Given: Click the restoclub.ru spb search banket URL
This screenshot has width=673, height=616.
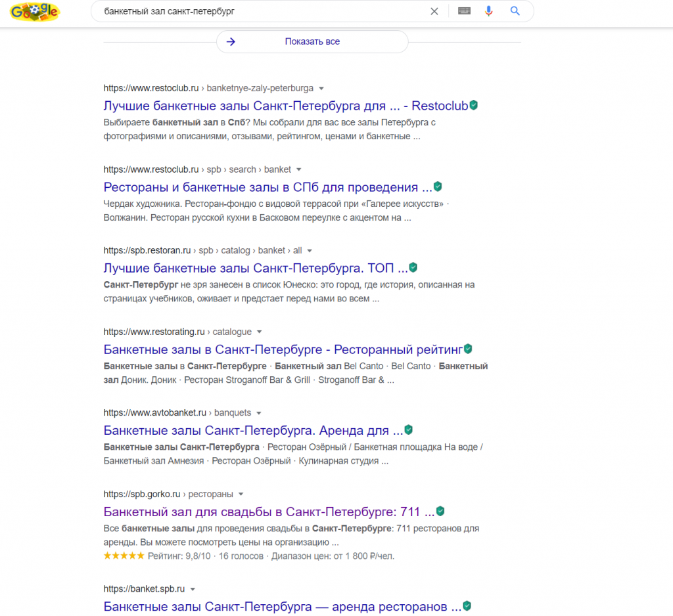Looking at the screenshot, I should click(x=197, y=169).
